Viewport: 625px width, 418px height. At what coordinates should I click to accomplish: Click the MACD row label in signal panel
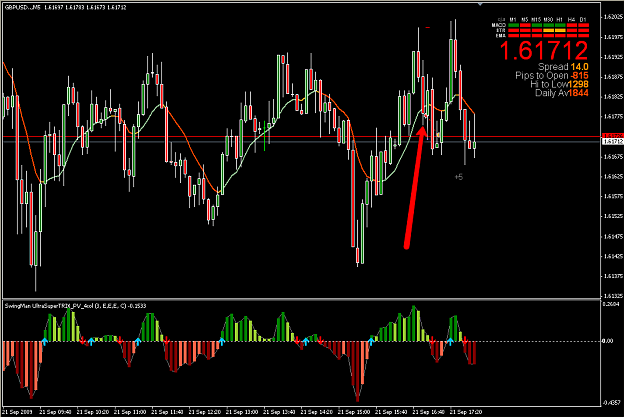(499, 25)
